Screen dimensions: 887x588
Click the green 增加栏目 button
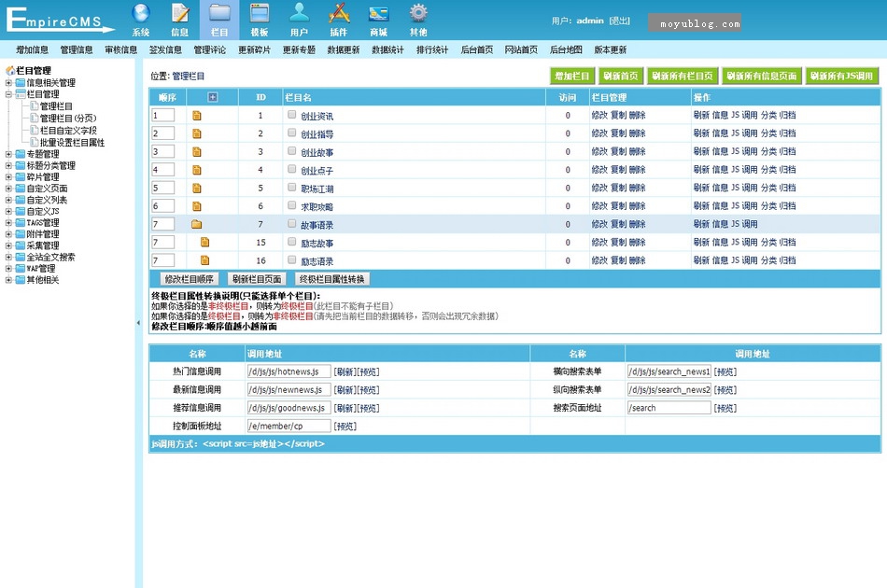[x=572, y=76]
